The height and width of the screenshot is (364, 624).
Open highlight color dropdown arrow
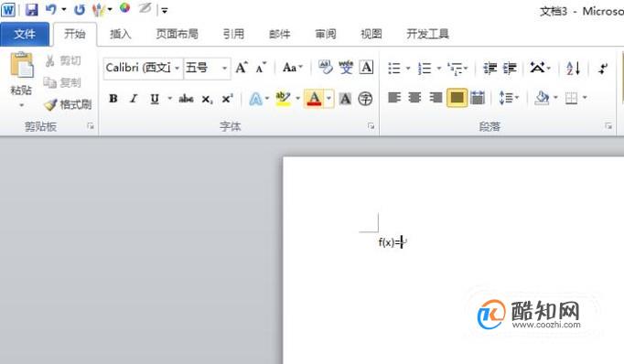pyautogui.click(x=297, y=99)
